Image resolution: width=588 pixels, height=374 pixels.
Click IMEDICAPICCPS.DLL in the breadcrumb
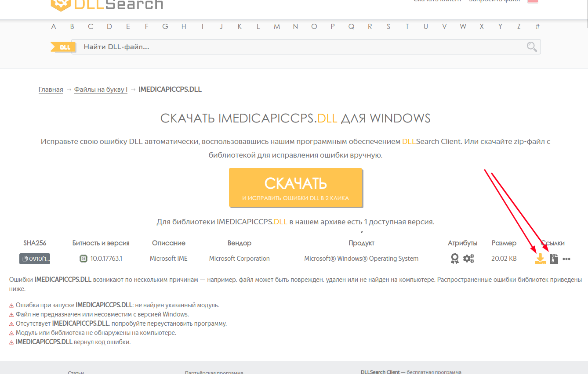(x=170, y=90)
